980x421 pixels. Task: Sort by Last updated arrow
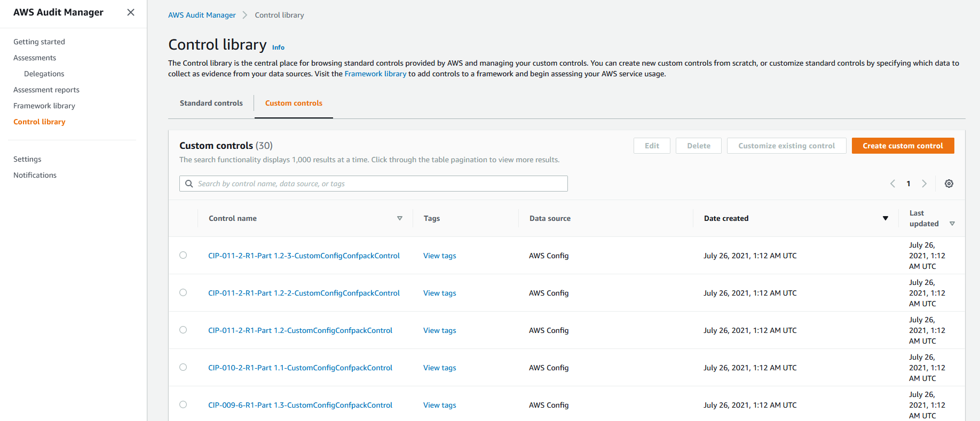(952, 224)
